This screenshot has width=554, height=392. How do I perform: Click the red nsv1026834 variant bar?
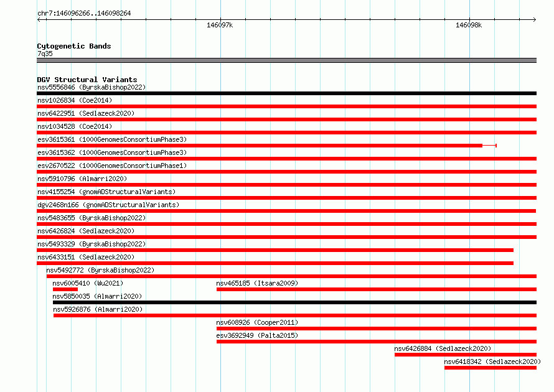click(x=286, y=106)
